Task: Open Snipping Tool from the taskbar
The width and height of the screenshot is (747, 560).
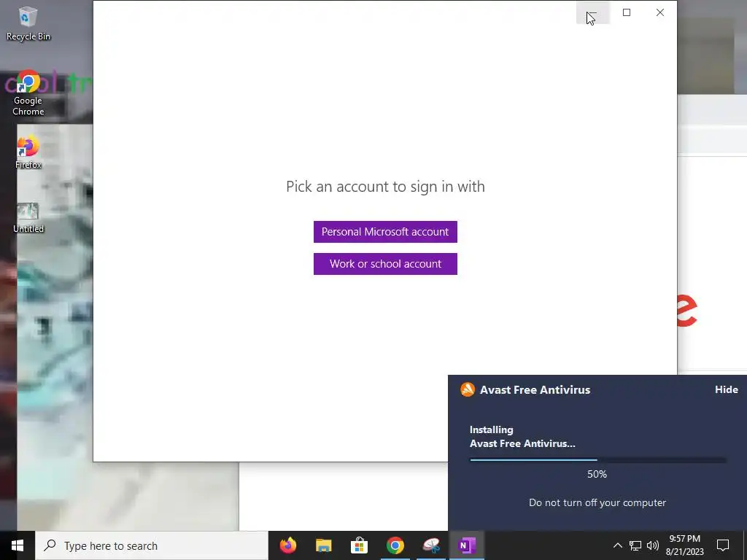Action: [430, 545]
